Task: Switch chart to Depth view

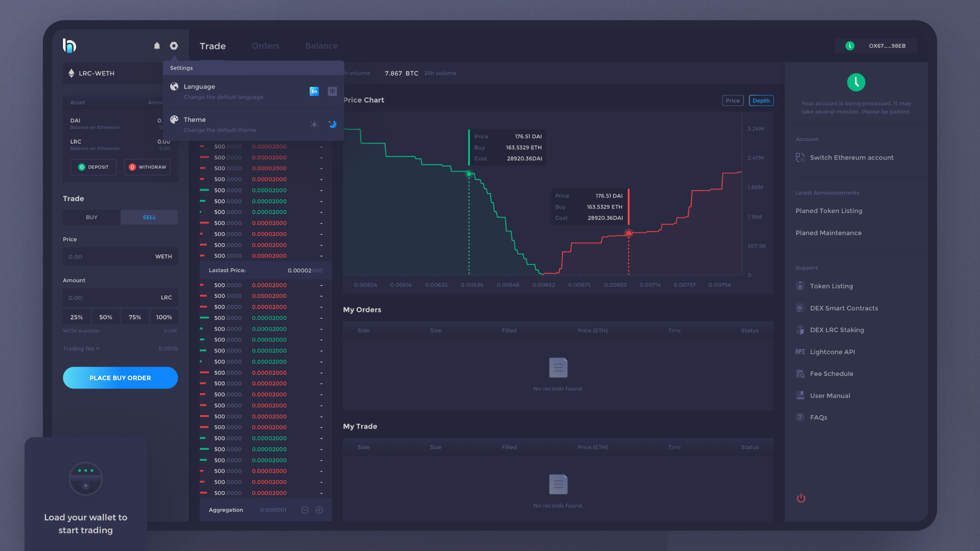Action: [761, 101]
